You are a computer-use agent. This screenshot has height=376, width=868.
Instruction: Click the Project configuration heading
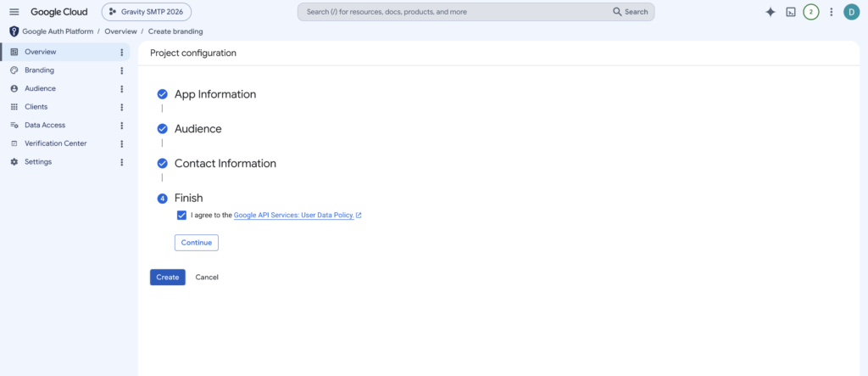point(193,53)
